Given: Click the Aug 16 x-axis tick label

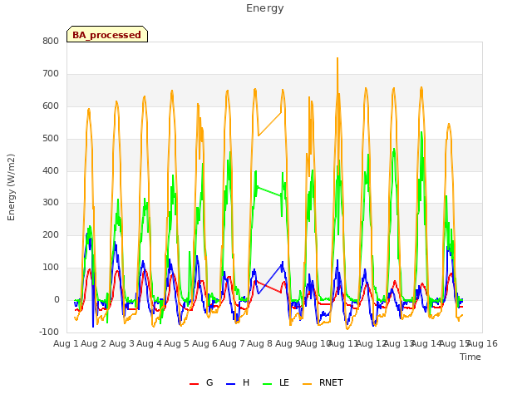Looking at the screenshot, I should tap(482, 343).
